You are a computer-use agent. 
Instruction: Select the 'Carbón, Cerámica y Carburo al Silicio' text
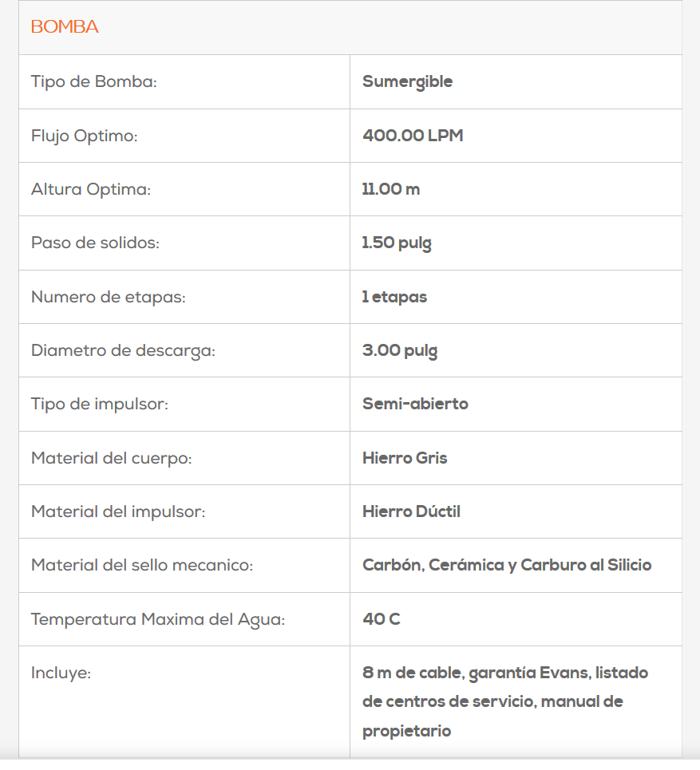(507, 565)
